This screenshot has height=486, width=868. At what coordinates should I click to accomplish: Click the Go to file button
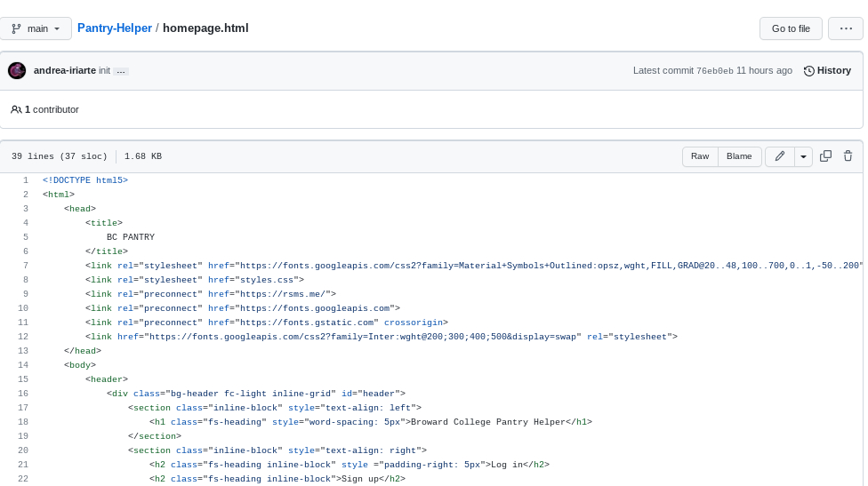pos(791,28)
